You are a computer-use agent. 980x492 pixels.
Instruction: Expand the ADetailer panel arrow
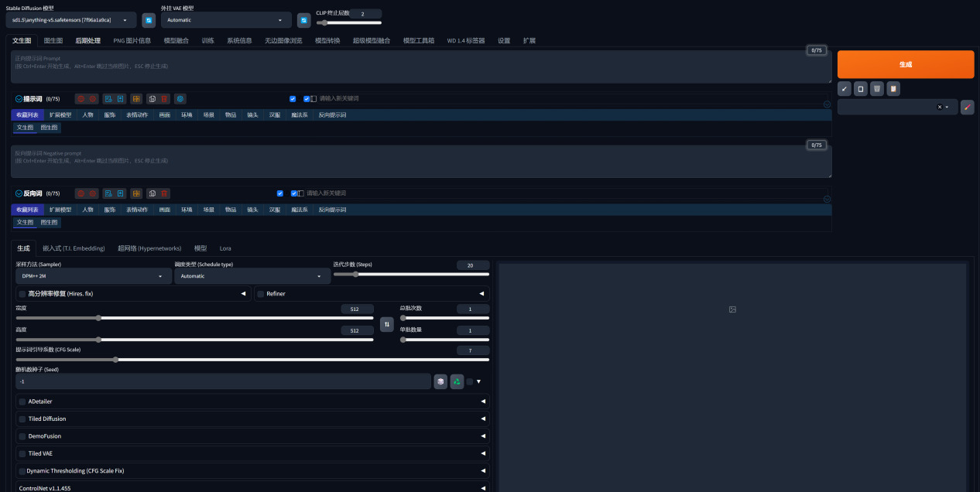(483, 401)
